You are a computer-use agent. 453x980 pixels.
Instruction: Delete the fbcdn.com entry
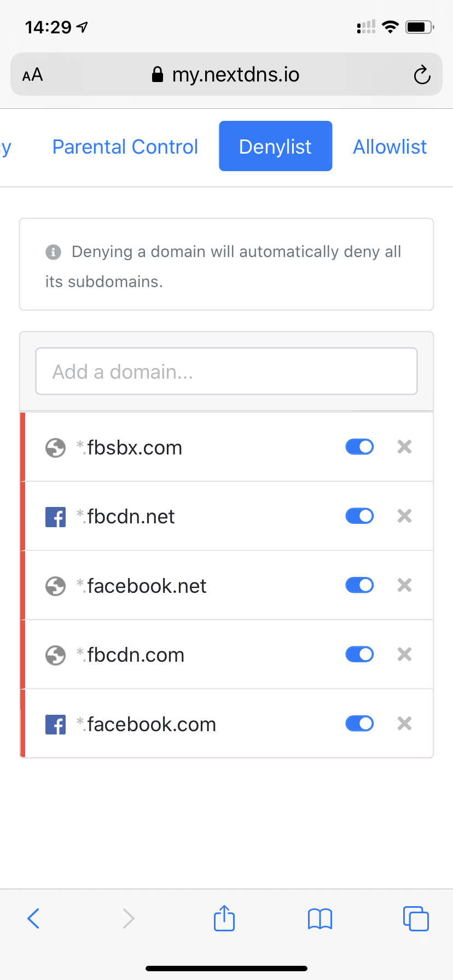tap(404, 654)
